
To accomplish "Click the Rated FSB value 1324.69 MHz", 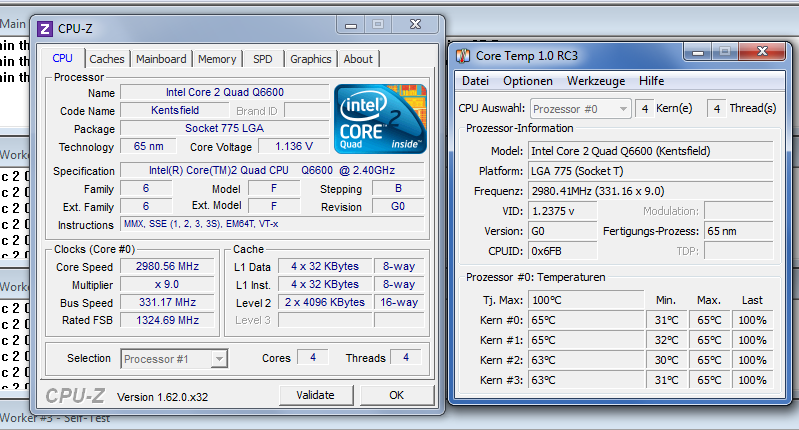I will (167, 320).
